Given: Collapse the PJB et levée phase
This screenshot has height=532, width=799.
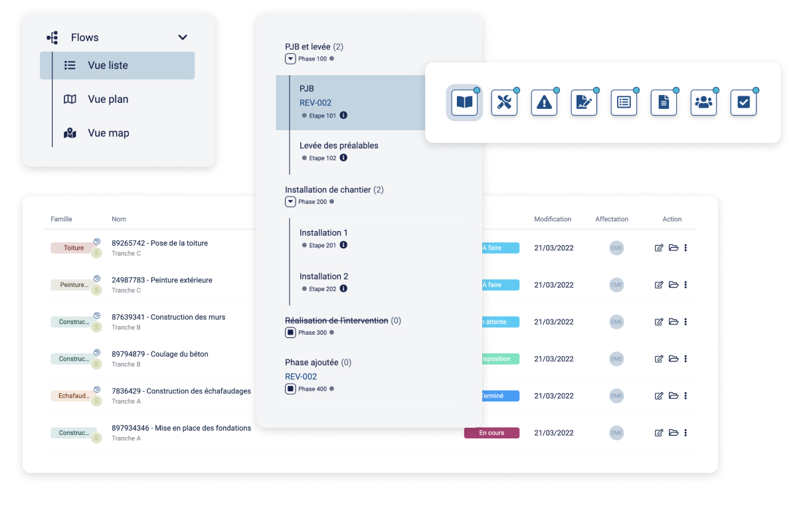Looking at the screenshot, I should point(290,58).
